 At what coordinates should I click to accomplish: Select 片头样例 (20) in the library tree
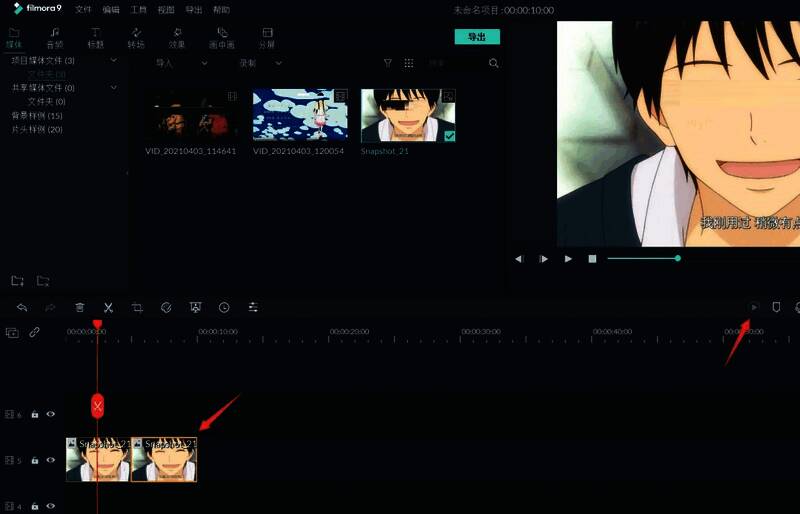37,129
